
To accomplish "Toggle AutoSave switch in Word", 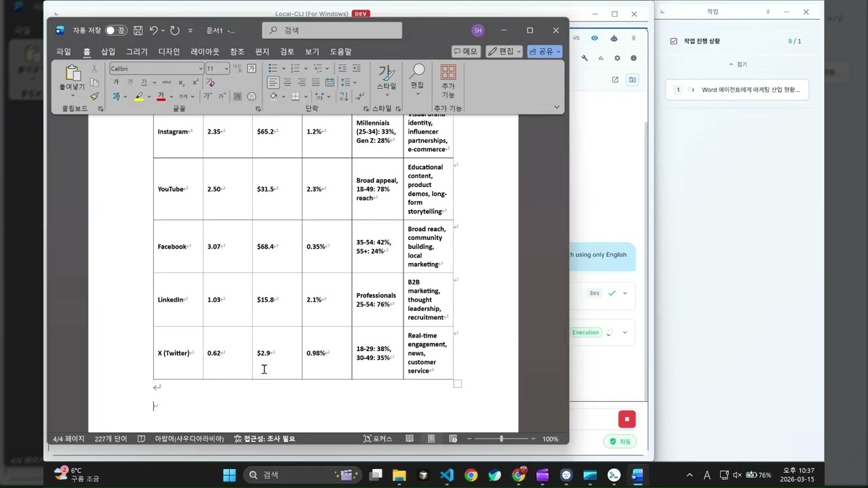I will 115,30.
